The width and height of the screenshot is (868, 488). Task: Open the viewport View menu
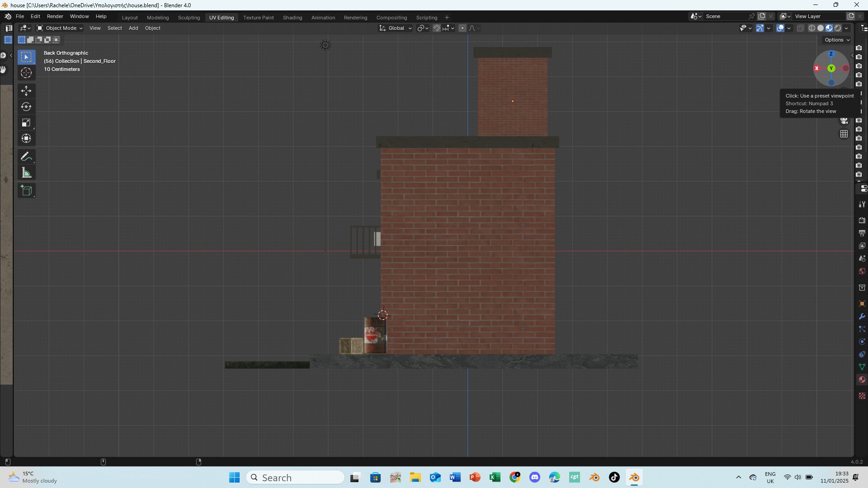[95, 28]
